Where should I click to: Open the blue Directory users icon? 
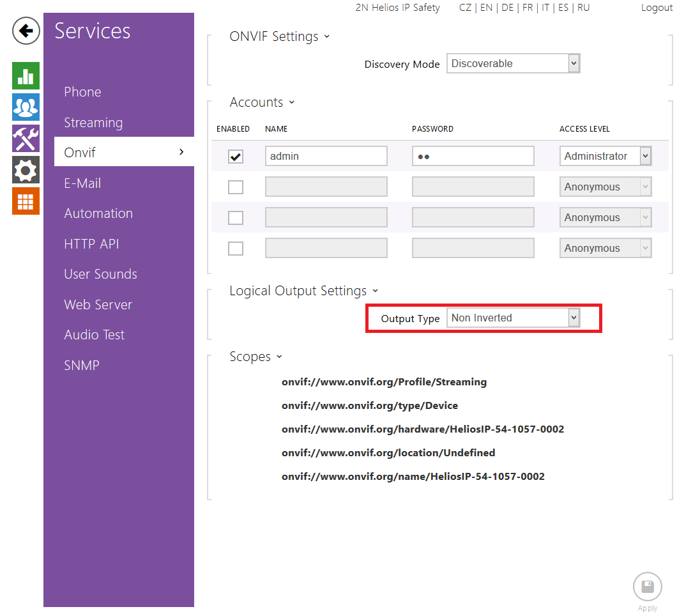pyautogui.click(x=26, y=107)
